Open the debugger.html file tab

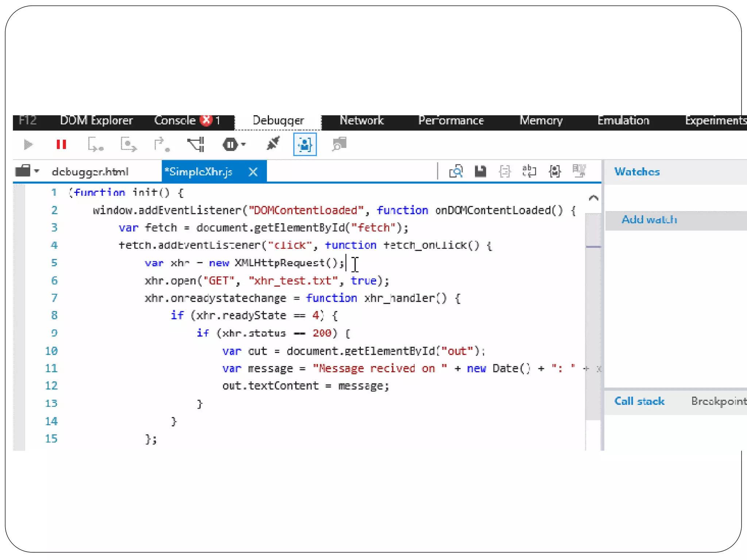pyautogui.click(x=90, y=172)
